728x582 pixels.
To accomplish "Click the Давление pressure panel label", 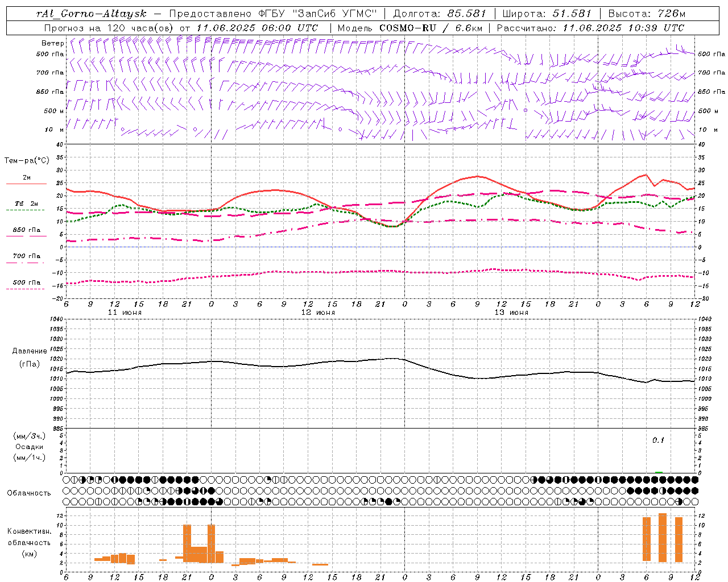I will pyautogui.click(x=30, y=351).
